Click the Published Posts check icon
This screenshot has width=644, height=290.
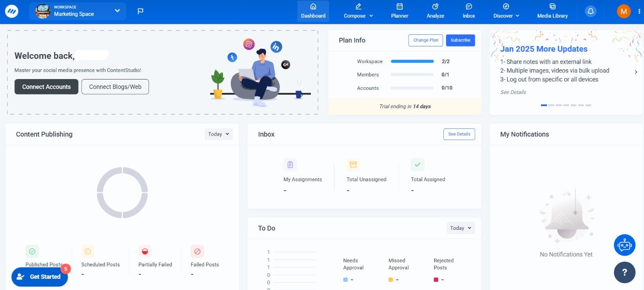tap(32, 251)
